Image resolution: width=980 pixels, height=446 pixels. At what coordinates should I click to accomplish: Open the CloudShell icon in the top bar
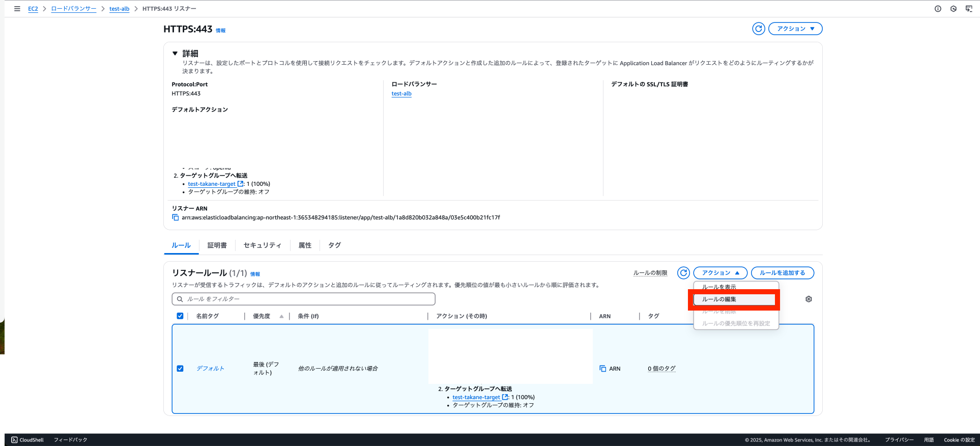pos(969,9)
